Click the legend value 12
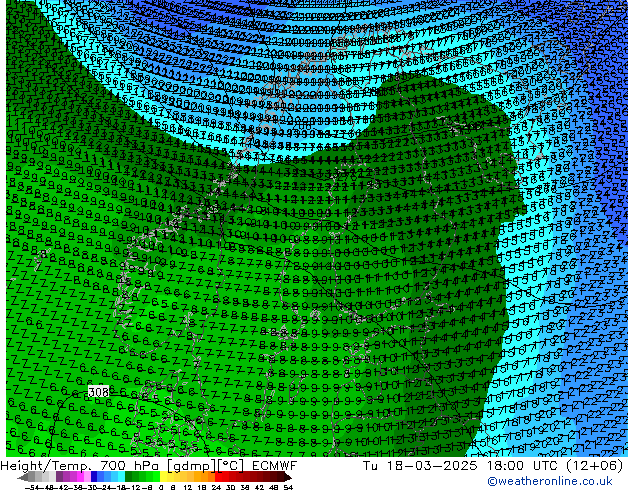This screenshot has height=490, width=634. coord(188,487)
